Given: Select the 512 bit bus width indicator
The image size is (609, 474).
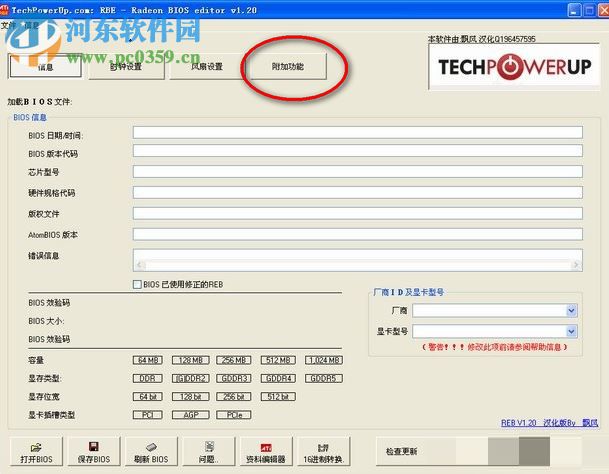Looking at the screenshot, I should (x=278, y=397).
